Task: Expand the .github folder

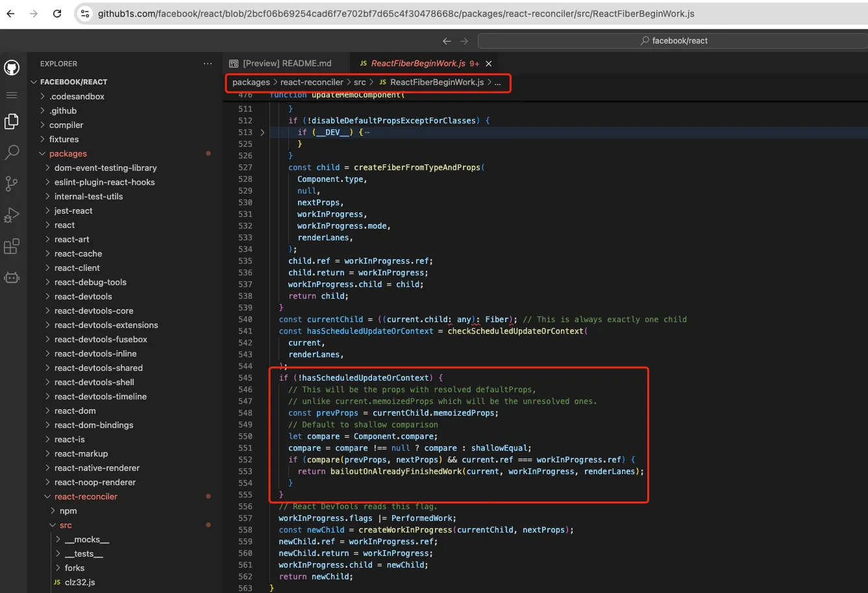Action: pyautogui.click(x=125, y=110)
